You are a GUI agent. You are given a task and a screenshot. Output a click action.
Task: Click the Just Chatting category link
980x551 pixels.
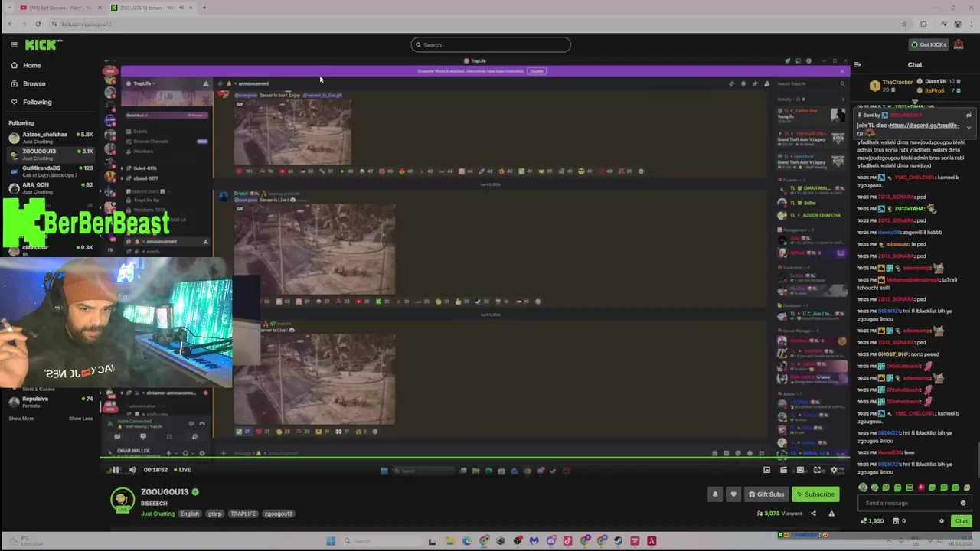click(158, 514)
